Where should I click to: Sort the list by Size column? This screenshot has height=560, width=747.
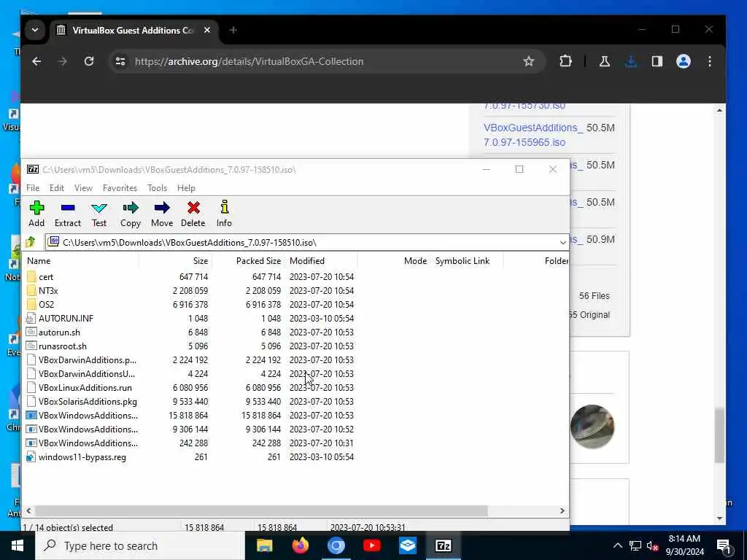(175, 261)
